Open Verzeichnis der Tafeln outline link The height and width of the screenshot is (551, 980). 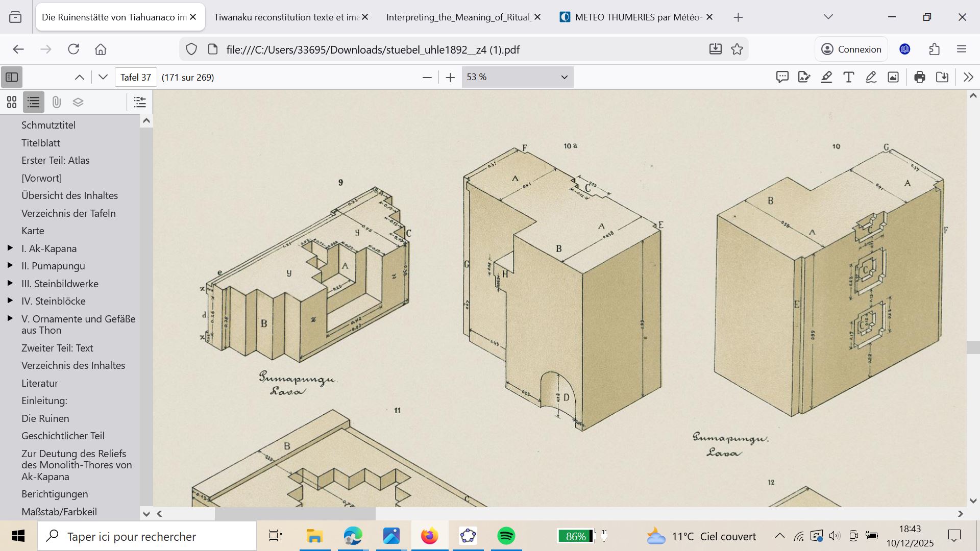pos(68,213)
